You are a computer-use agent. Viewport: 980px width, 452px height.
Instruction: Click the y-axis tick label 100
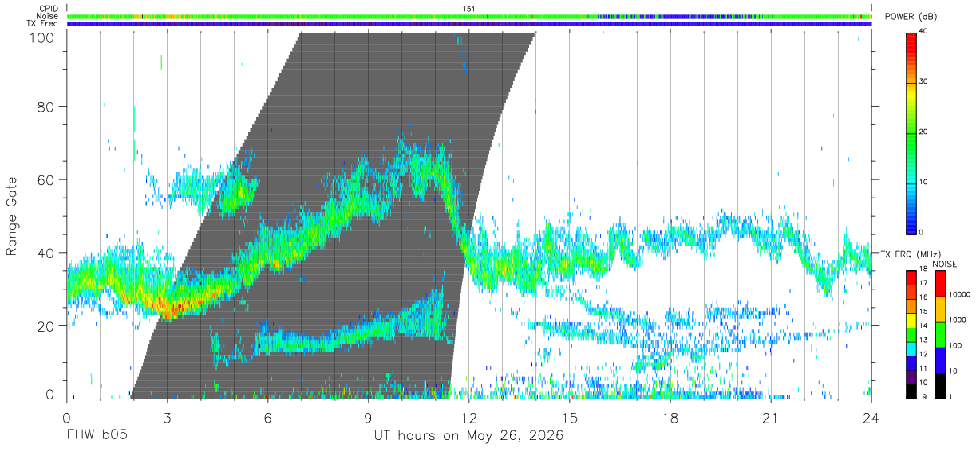(x=41, y=37)
